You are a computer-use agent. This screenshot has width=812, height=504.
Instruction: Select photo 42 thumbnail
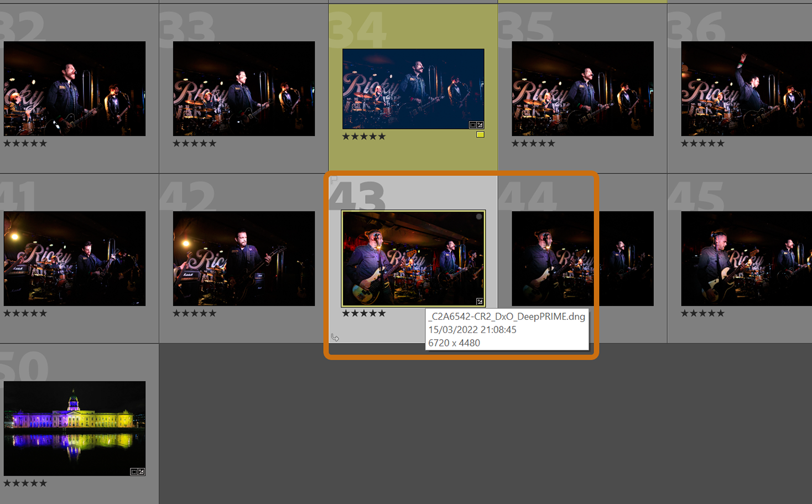[x=244, y=258]
